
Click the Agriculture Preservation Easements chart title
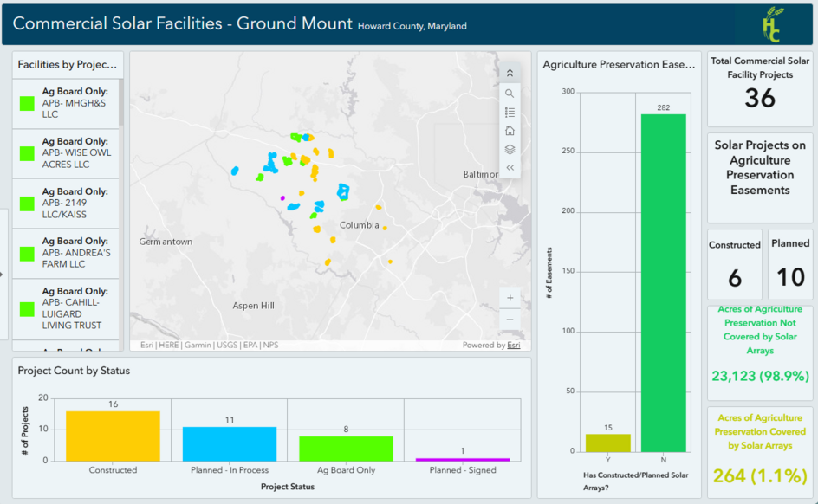(619, 65)
